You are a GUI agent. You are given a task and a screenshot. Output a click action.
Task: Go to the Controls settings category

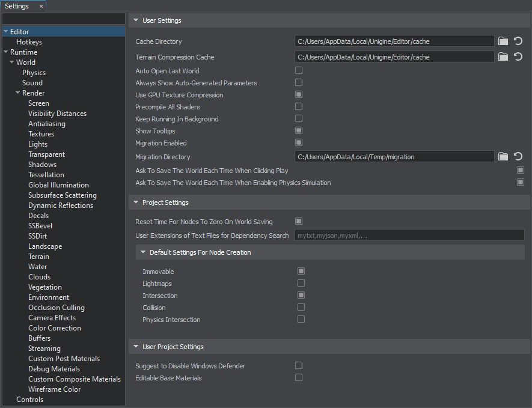coord(29,400)
